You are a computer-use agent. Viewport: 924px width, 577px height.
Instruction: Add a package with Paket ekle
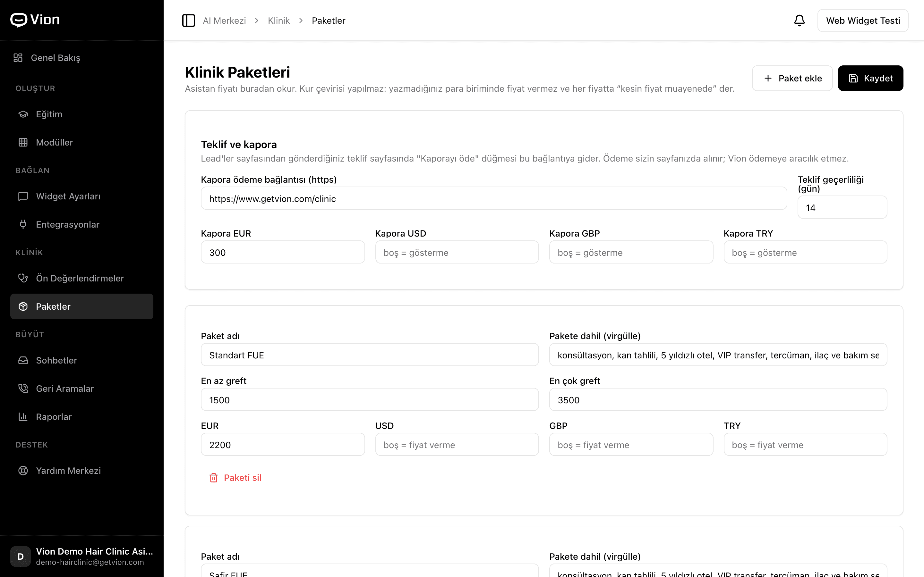coord(792,78)
